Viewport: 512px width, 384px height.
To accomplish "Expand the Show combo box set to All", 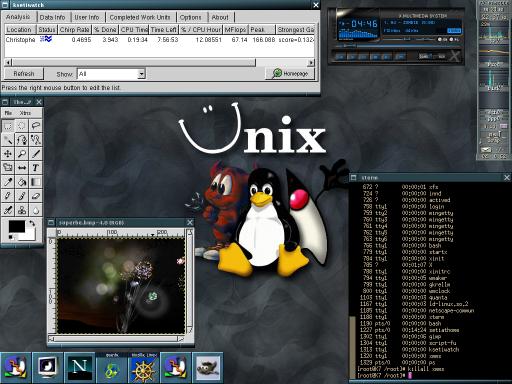I will pos(111,74).
